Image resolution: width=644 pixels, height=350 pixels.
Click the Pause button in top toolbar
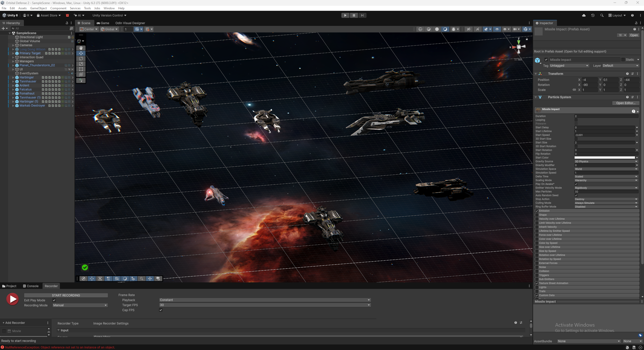pyautogui.click(x=354, y=15)
